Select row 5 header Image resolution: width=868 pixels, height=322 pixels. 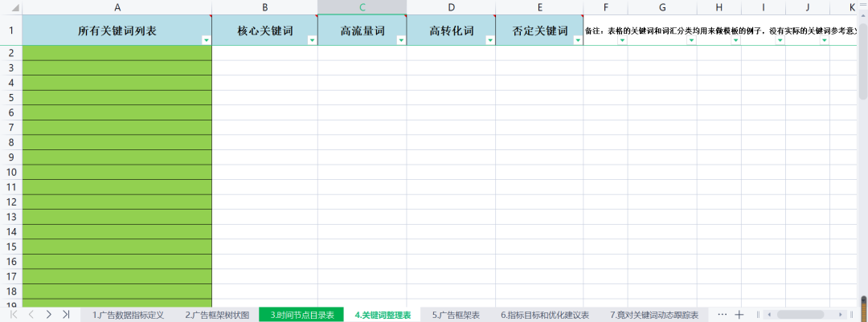pyautogui.click(x=11, y=98)
